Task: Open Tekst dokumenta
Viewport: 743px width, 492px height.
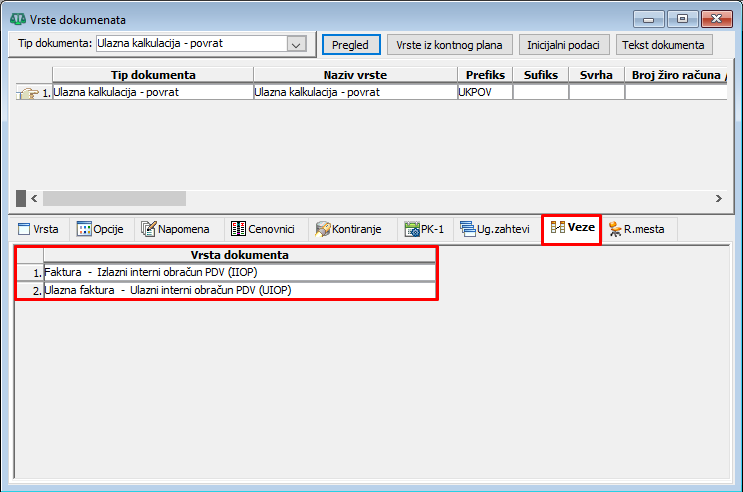Action: coord(665,44)
